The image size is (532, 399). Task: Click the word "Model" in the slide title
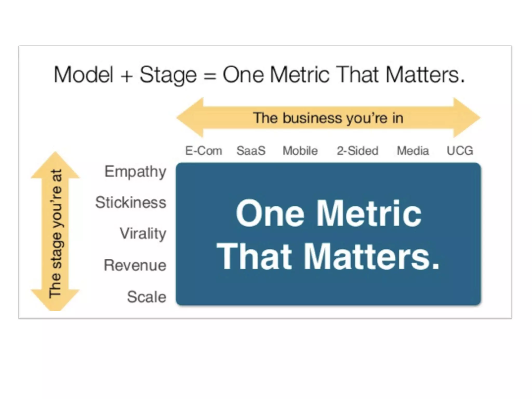click(x=83, y=75)
